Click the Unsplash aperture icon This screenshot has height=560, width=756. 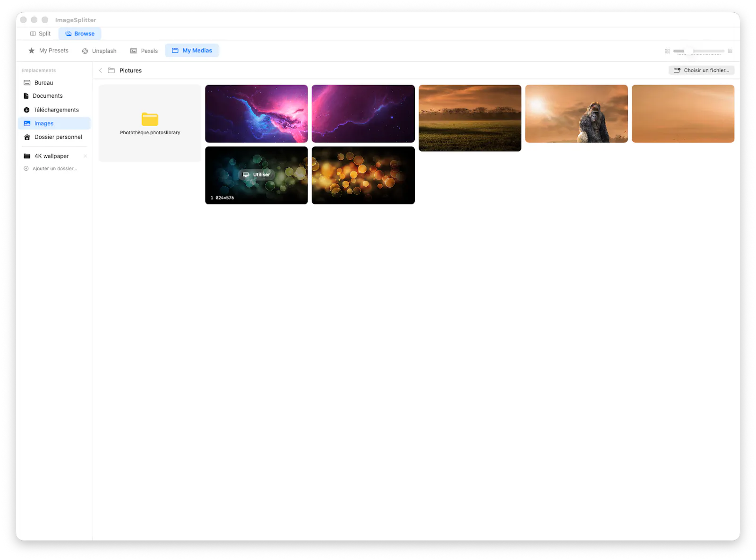(x=85, y=51)
